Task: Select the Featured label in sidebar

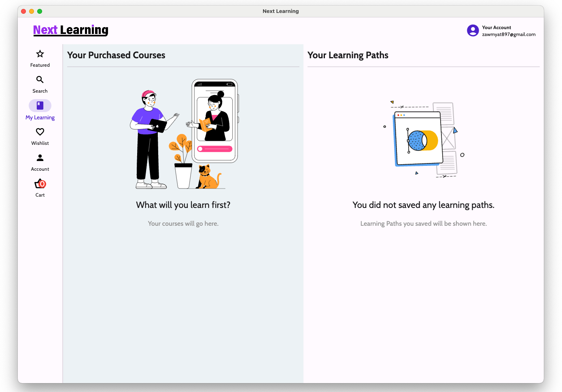Action: [40, 65]
